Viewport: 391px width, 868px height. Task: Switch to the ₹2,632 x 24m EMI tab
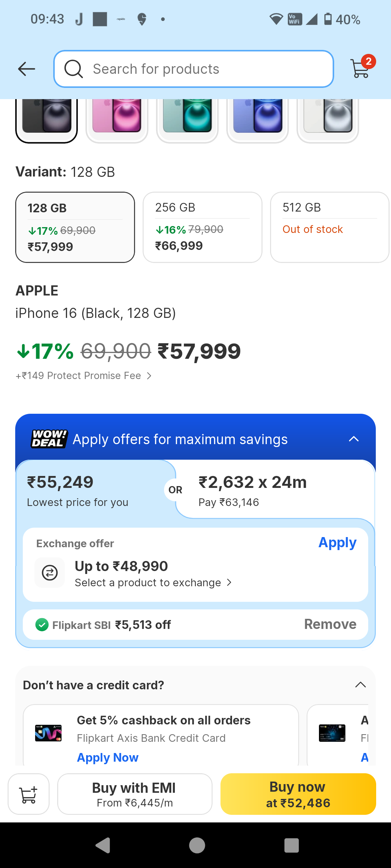(275, 491)
